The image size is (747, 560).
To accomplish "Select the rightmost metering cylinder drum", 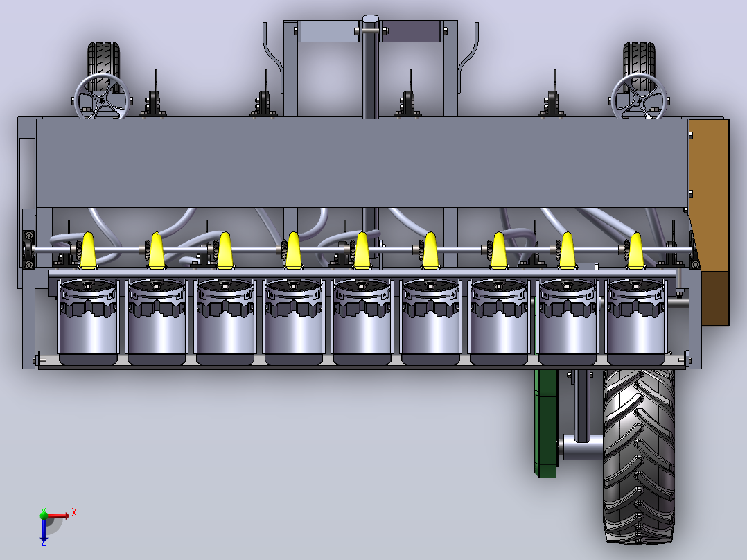I will coord(635,322).
